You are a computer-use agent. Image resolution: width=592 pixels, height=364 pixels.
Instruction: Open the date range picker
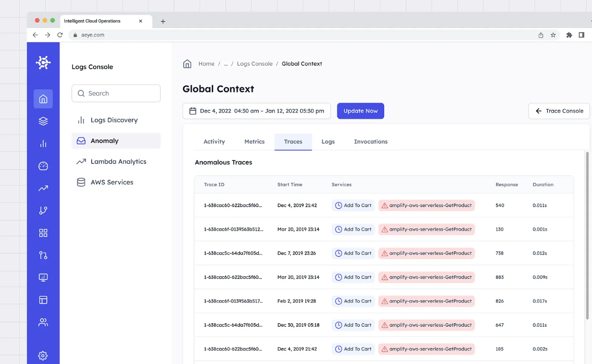pos(256,111)
